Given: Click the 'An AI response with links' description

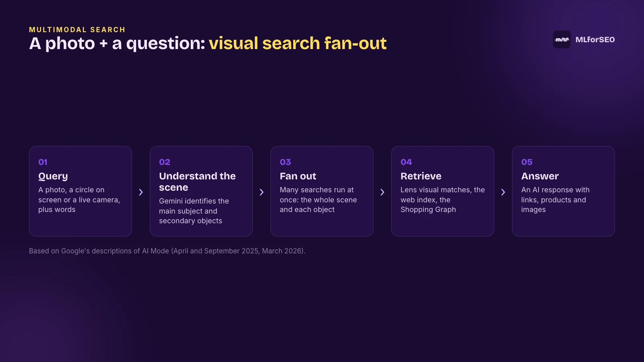Looking at the screenshot, I should click(x=555, y=200).
